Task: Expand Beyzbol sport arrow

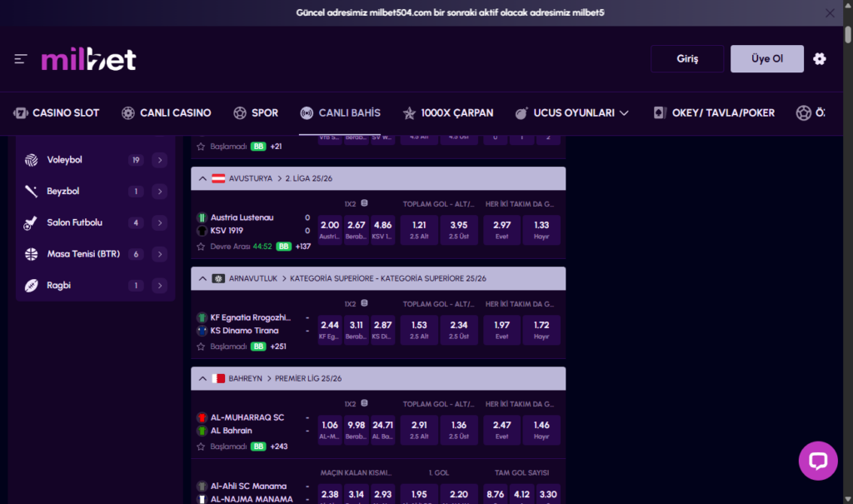Action: 159,191
